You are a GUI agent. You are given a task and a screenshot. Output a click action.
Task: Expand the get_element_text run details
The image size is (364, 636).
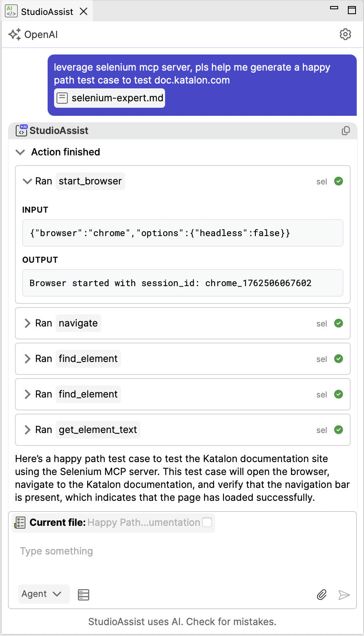click(27, 429)
